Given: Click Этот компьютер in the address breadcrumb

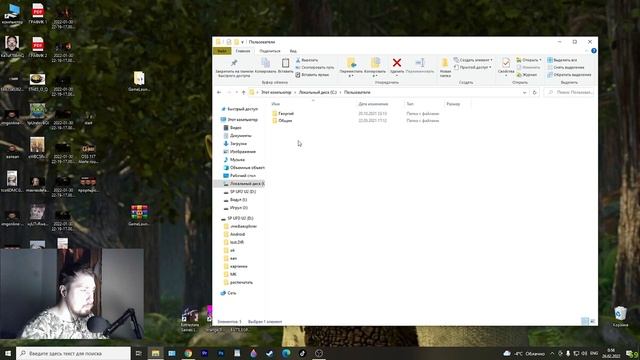Looking at the screenshot, I should [x=276, y=93].
